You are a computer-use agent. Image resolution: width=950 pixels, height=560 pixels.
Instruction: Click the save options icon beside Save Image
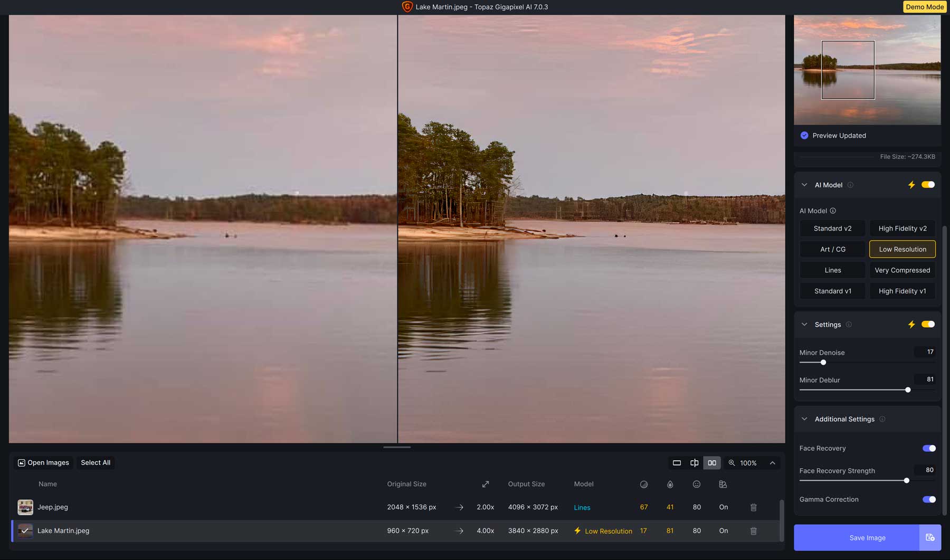click(x=930, y=537)
